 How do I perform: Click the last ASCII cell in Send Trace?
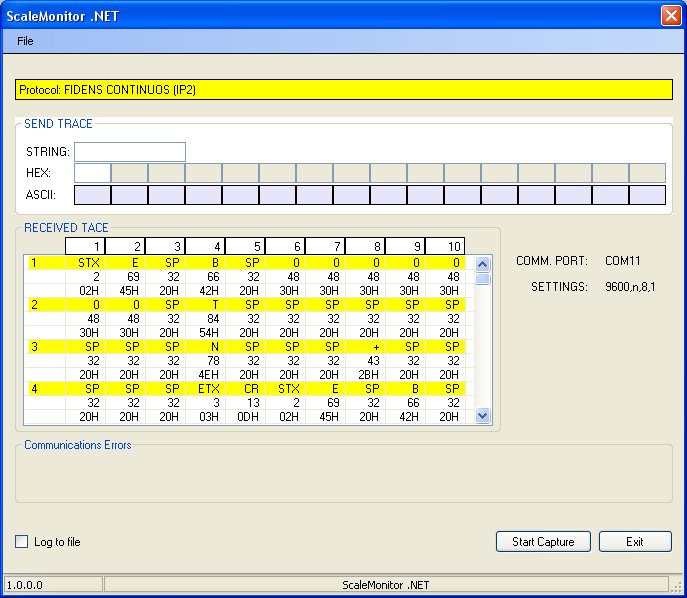[x=647, y=194]
